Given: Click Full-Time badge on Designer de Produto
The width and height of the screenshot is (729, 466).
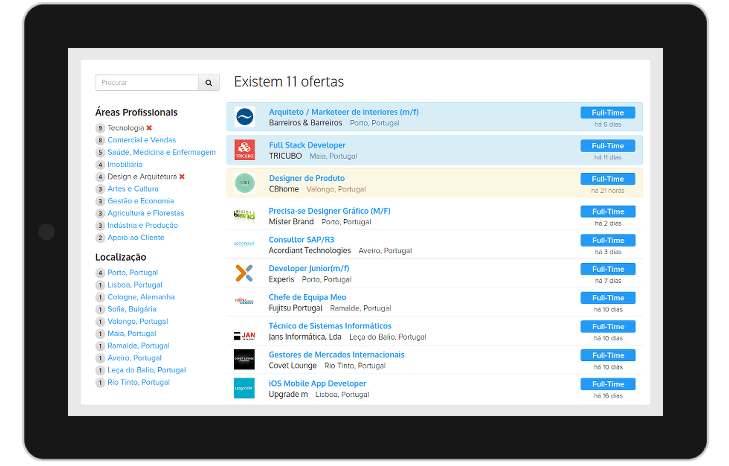Looking at the screenshot, I should pos(608,179).
